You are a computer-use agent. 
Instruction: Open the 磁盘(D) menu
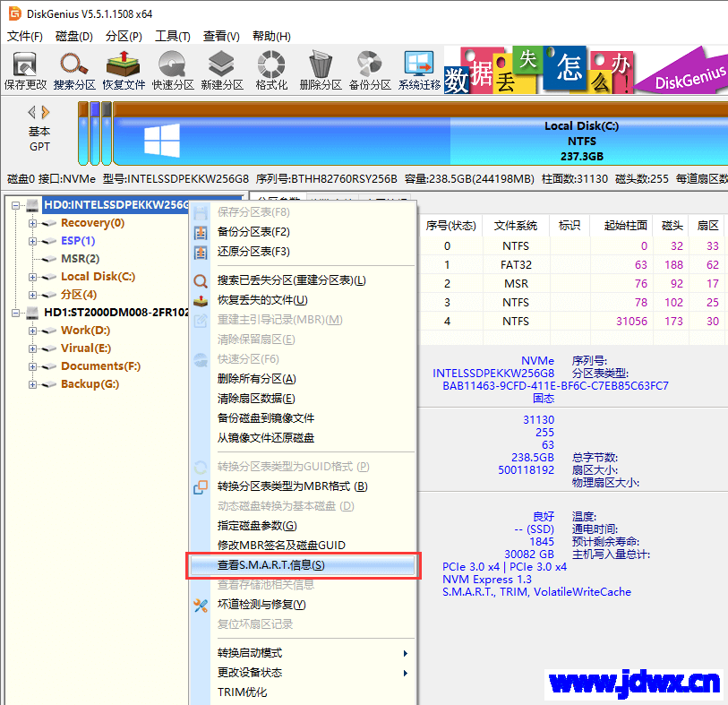tap(73, 36)
